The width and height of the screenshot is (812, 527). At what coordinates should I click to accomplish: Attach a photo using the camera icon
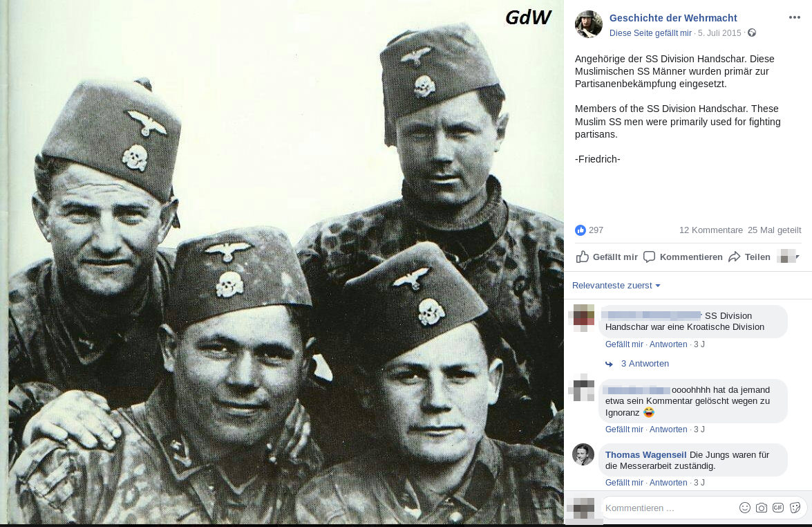[762, 508]
